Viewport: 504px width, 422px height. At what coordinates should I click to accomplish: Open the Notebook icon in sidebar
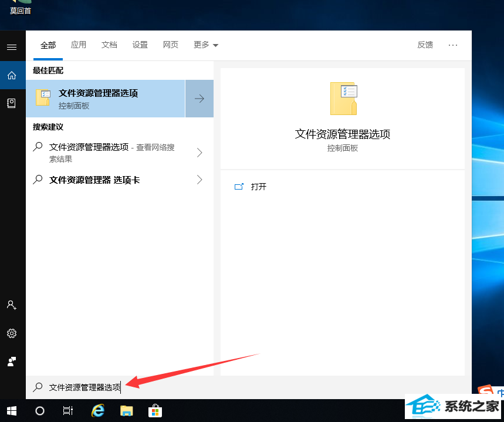point(12,103)
